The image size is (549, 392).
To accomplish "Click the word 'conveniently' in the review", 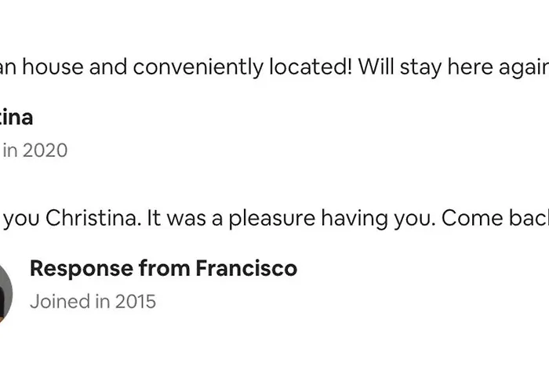I will [x=198, y=67].
